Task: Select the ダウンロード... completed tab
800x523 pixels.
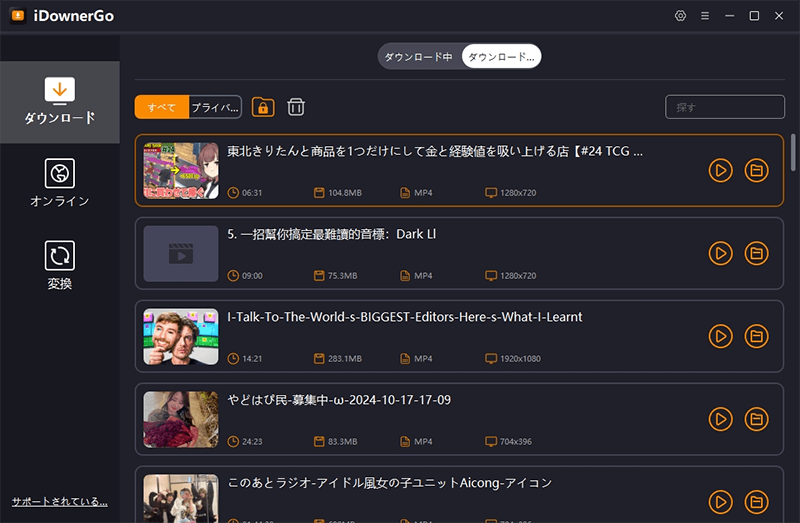Action: 501,57
